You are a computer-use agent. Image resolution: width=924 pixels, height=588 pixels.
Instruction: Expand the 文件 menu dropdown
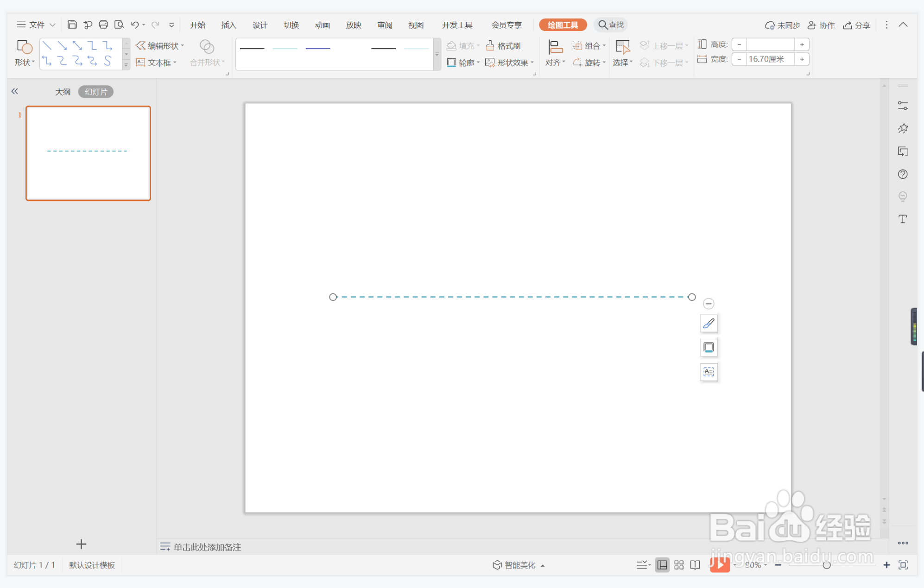pyautogui.click(x=36, y=25)
